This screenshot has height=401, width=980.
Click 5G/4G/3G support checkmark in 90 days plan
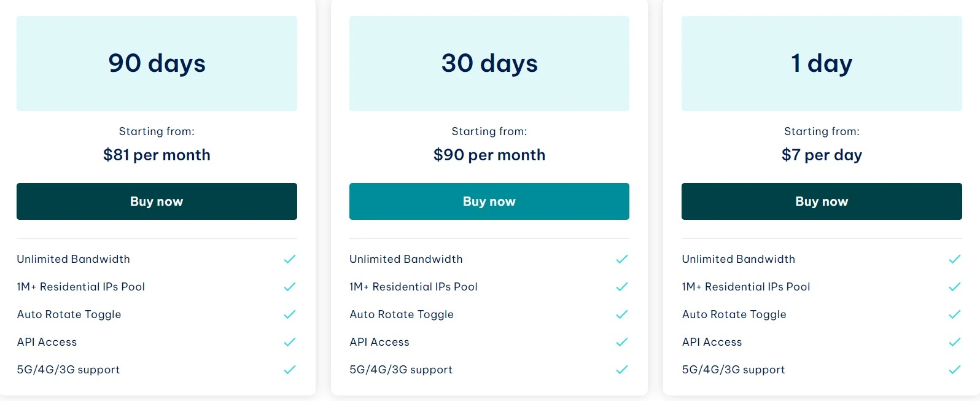tap(290, 370)
